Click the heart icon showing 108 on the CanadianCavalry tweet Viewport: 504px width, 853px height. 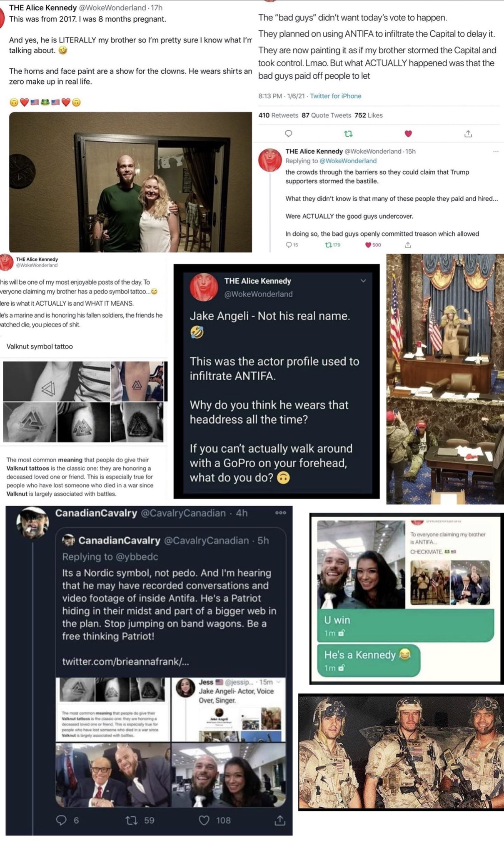[x=204, y=820]
